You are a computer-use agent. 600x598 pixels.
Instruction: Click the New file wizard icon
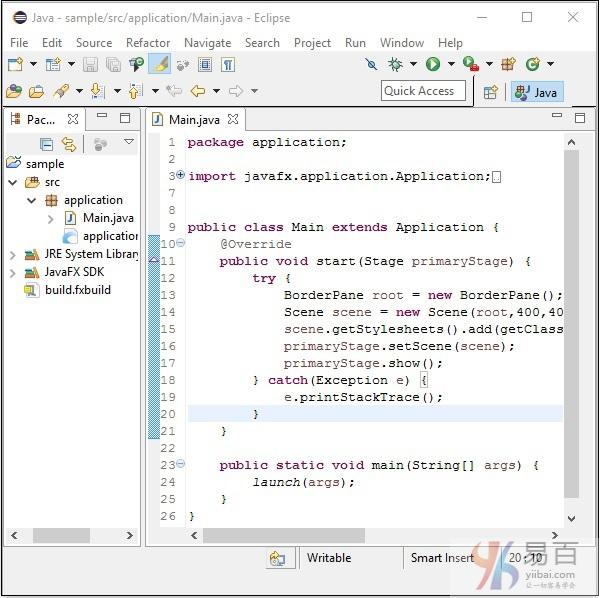coord(15,64)
